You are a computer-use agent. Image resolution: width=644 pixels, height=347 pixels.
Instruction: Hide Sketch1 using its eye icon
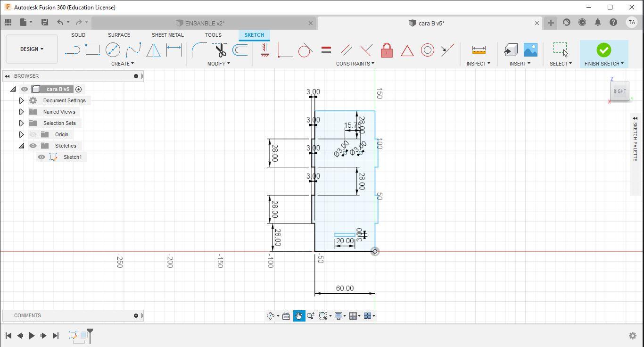pos(41,157)
